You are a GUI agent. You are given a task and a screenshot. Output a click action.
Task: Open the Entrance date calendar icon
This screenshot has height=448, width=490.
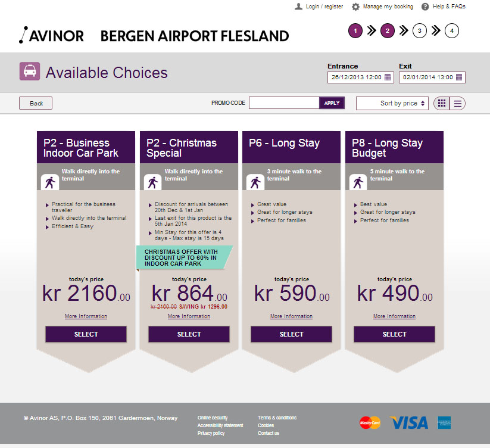[388, 77]
